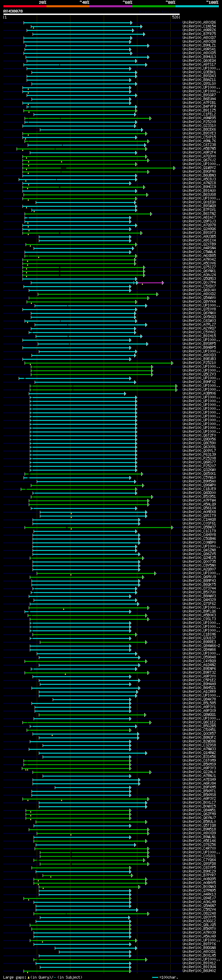
Task: Select the UniRef100_Q9FGJ3 label
Action: [199, 221]
